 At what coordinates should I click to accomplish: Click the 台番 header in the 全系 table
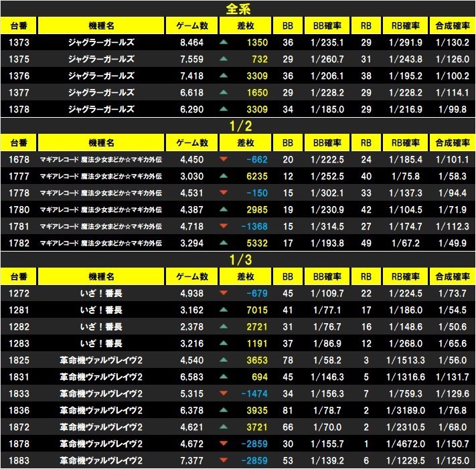pos(19,26)
